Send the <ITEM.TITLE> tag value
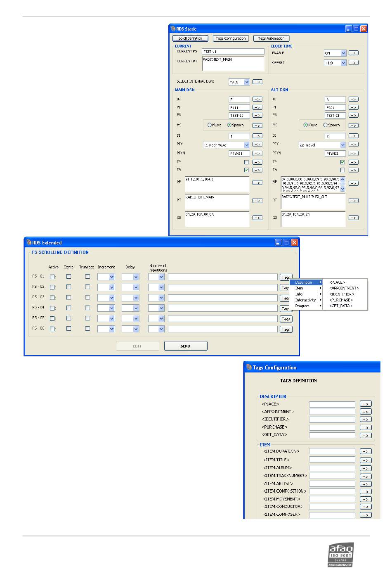The width and height of the screenshot is (392, 569). pyautogui.click(x=366, y=460)
